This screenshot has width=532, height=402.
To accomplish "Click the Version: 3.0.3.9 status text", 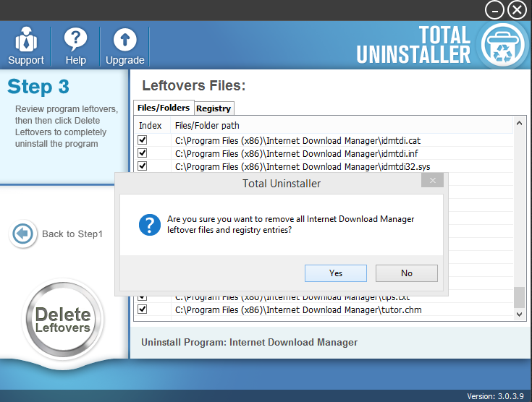I will click(x=495, y=396).
